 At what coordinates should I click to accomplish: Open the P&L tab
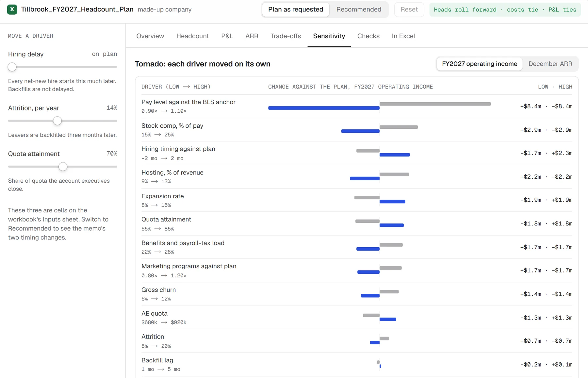227,36
